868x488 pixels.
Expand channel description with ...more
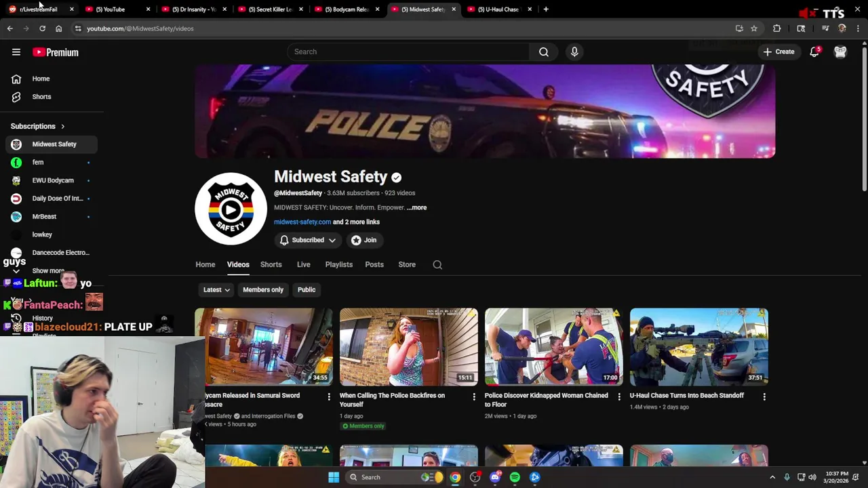click(x=417, y=207)
